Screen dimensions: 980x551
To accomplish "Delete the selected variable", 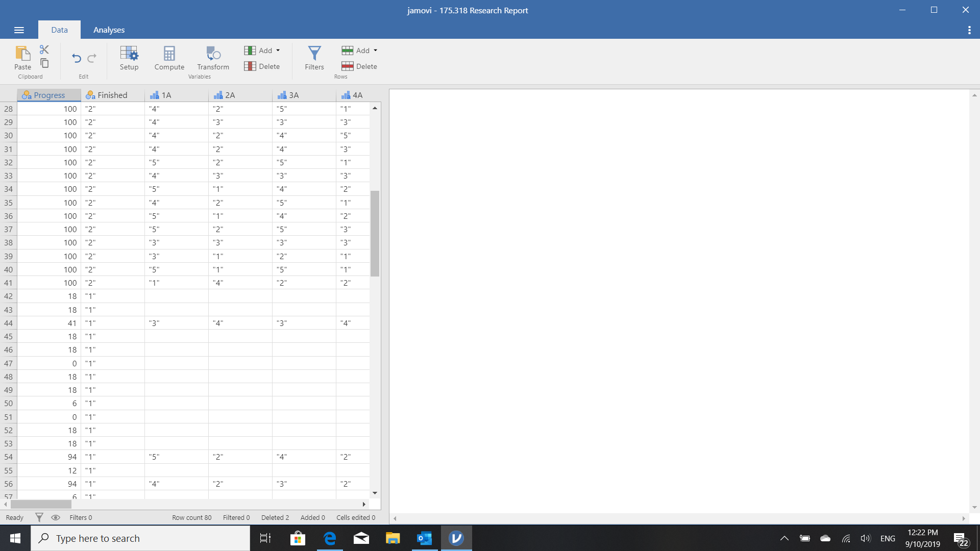I will point(262,66).
